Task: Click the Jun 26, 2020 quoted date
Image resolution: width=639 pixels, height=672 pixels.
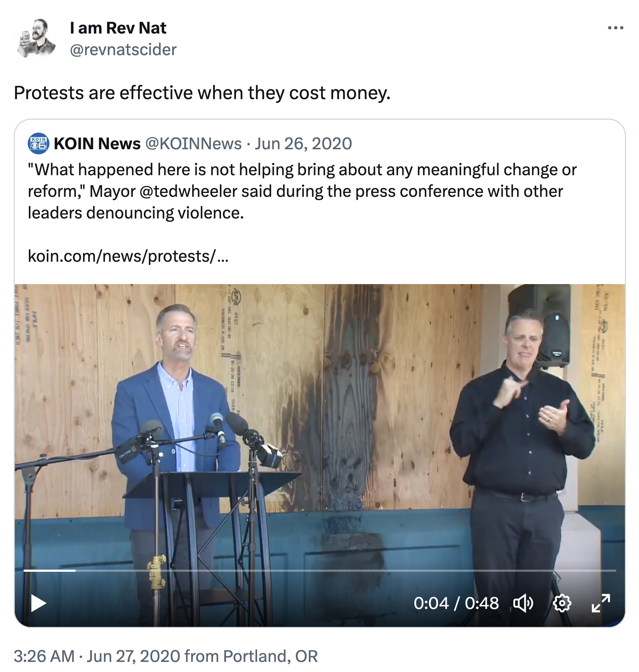Action: point(304,143)
